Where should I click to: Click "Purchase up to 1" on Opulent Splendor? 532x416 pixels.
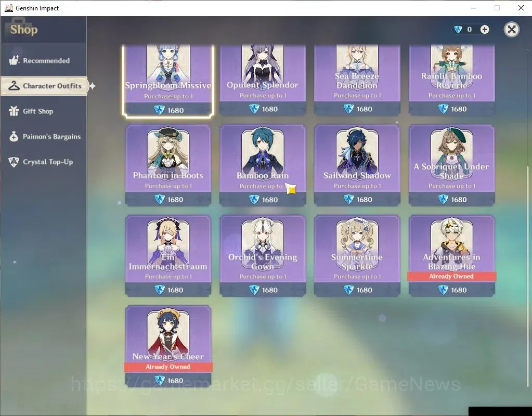(263, 95)
